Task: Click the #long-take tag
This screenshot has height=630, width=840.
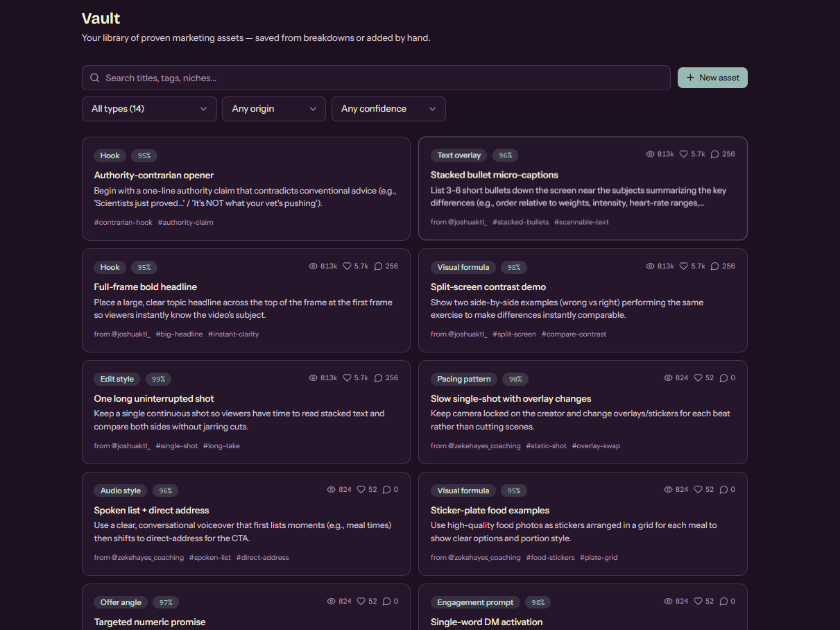Action: [221, 446]
